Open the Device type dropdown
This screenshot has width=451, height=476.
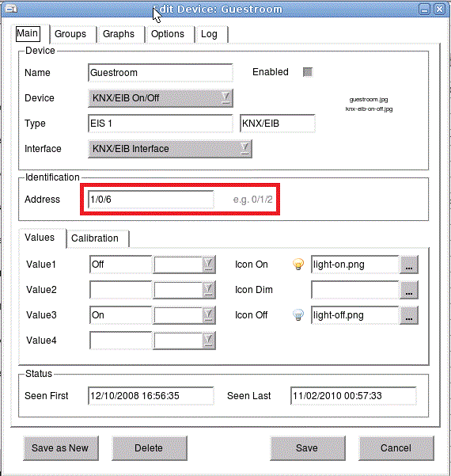click(161, 98)
